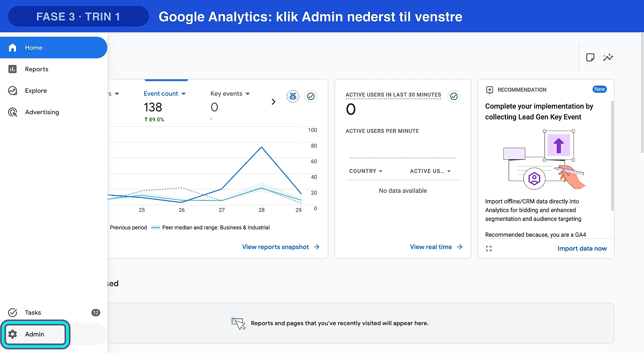
Task: Open the Key events metric dropdown
Action: coord(230,94)
